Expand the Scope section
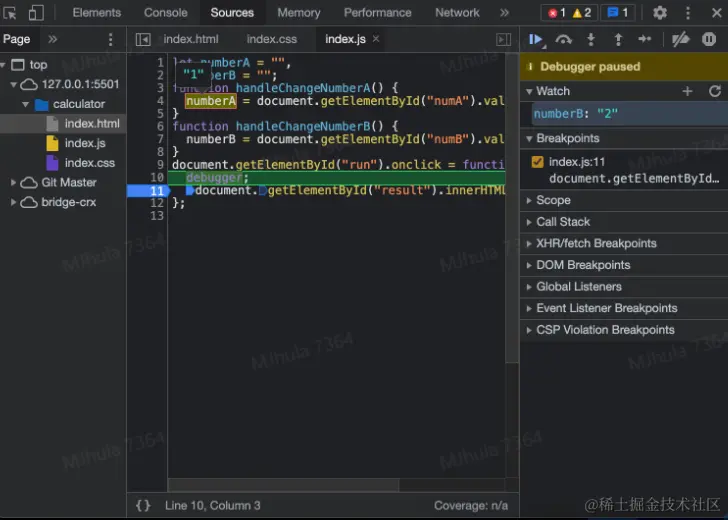 click(529, 200)
